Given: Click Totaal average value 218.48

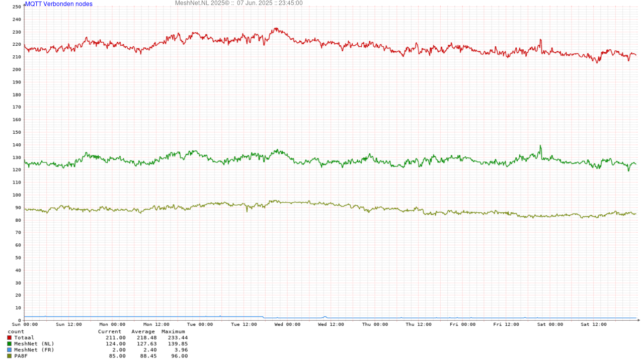Looking at the screenshot, I should pyautogui.click(x=147, y=338).
